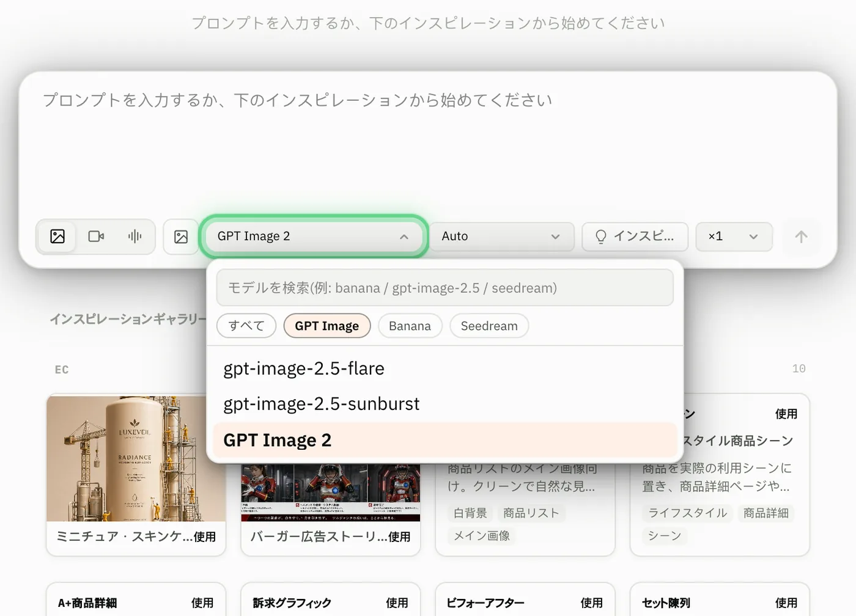Click 使用 on the スタイル商品シーン card
Viewport: 856px width, 616px height.
(786, 414)
